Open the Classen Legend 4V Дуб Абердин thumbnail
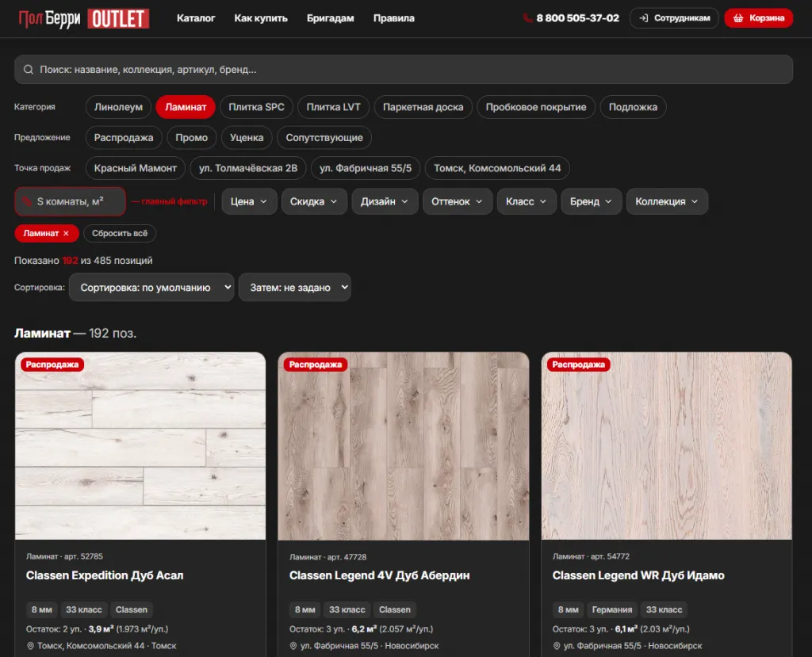 404,446
